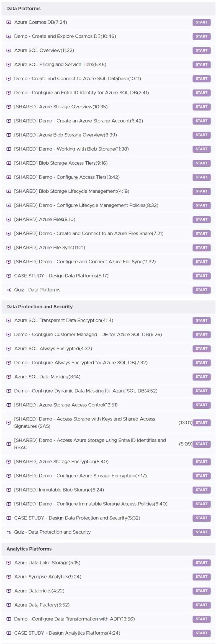Start Demo - Configure Azure Storage Encryption
216x644 pixels.
pos(201,476)
